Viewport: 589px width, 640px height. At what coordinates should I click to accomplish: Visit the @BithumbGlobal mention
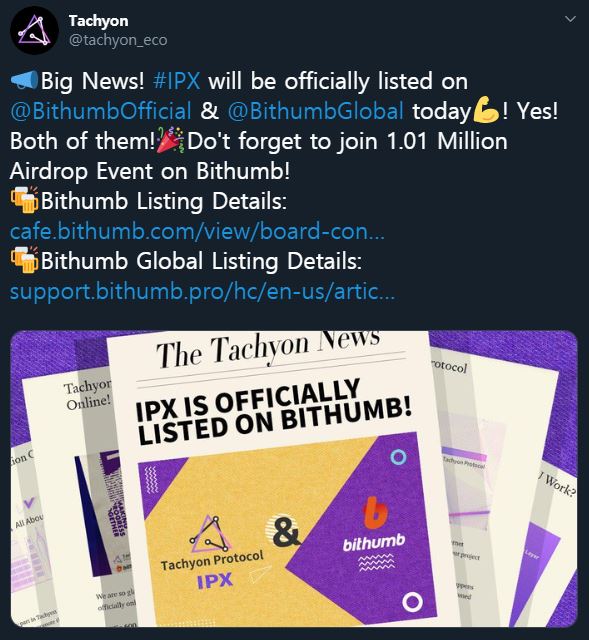click(315, 111)
